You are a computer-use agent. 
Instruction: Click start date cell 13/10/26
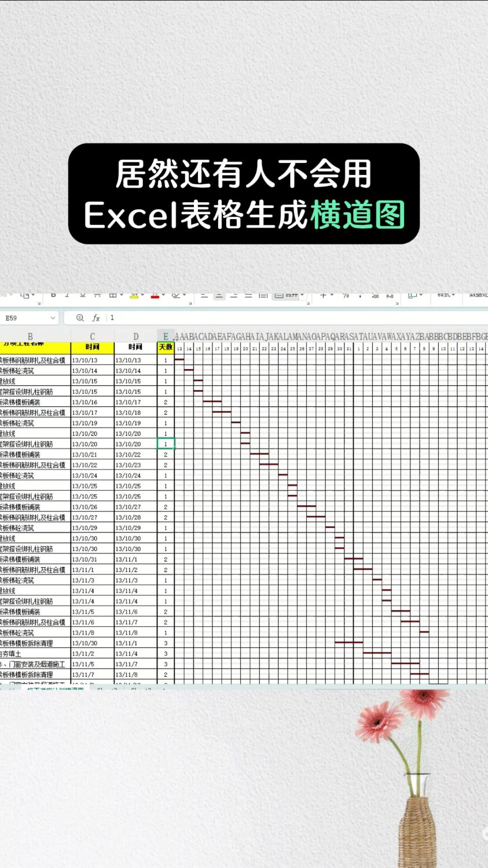coord(93,507)
